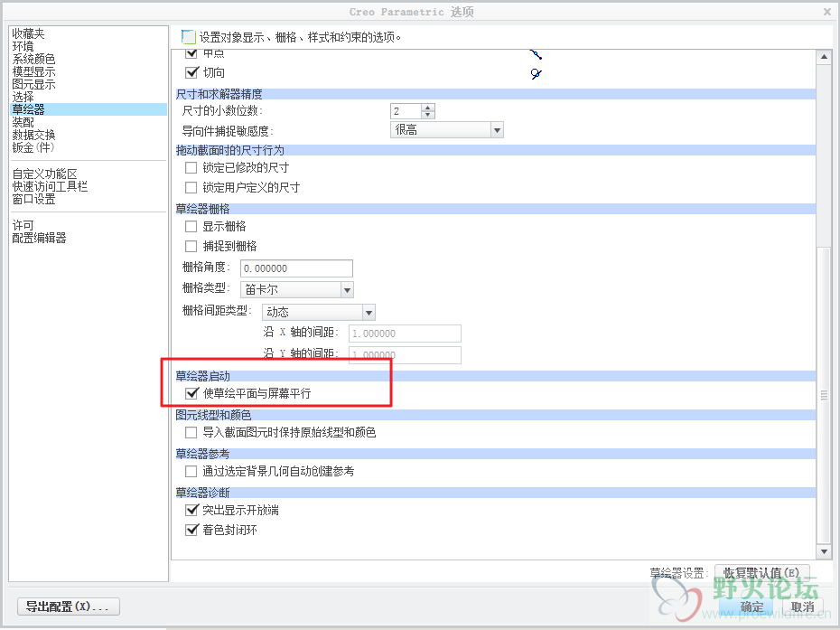Open 模型显示 category
The width and height of the screenshot is (840, 630).
[x=33, y=71]
